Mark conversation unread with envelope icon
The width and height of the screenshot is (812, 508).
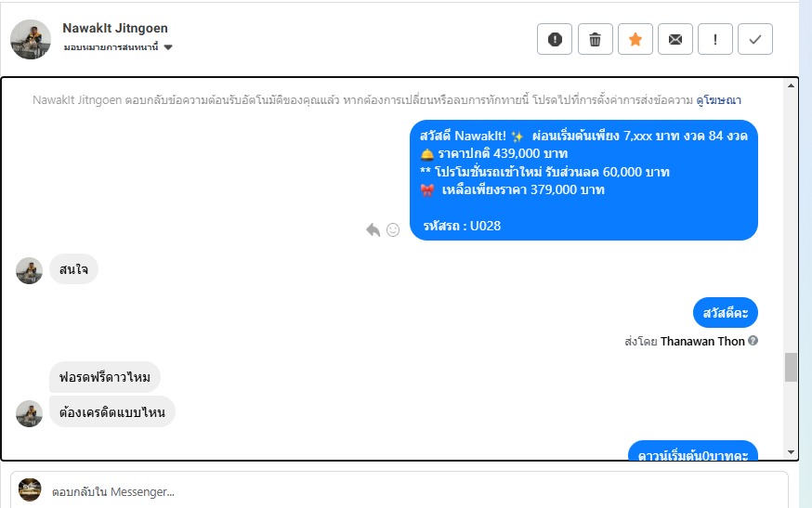pos(675,39)
